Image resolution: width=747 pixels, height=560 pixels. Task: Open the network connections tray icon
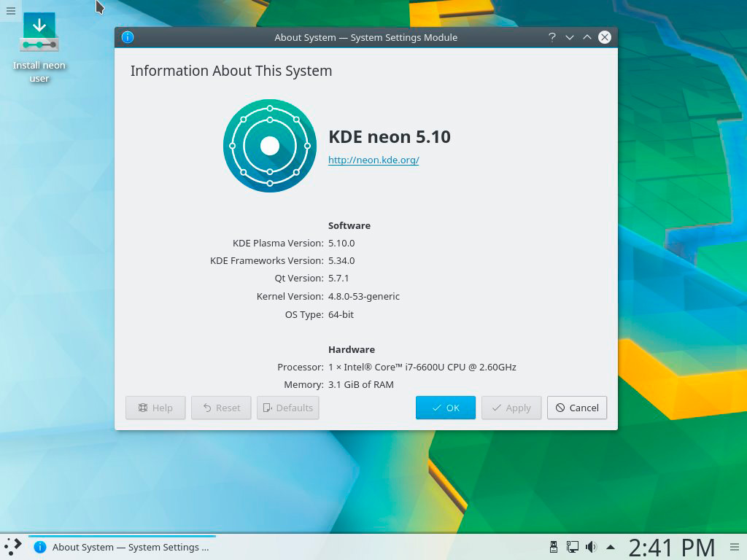point(573,547)
